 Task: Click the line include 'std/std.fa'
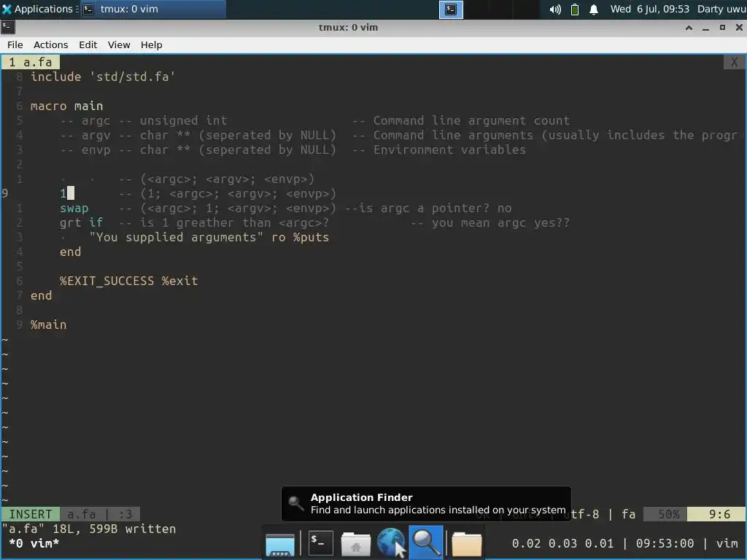click(x=103, y=77)
